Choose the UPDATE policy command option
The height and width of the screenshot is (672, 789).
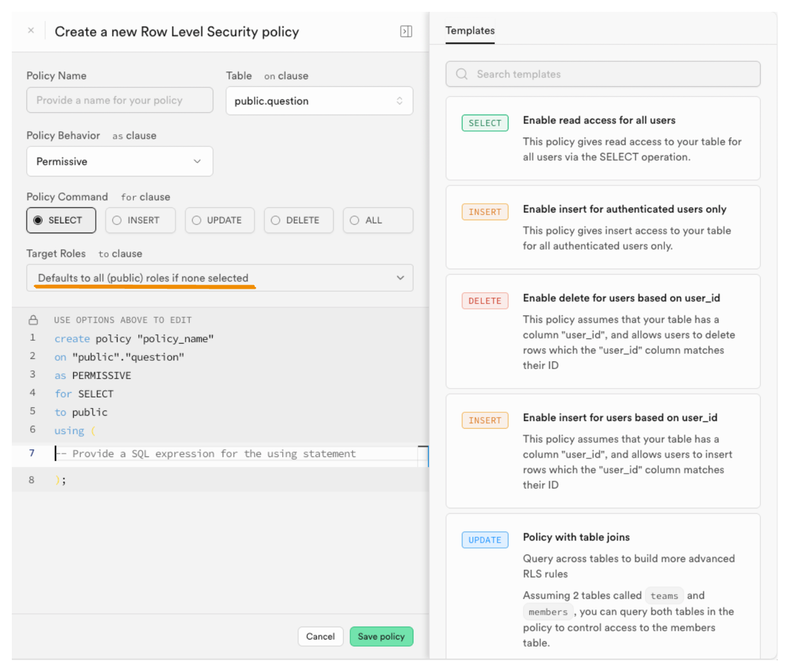220,220
